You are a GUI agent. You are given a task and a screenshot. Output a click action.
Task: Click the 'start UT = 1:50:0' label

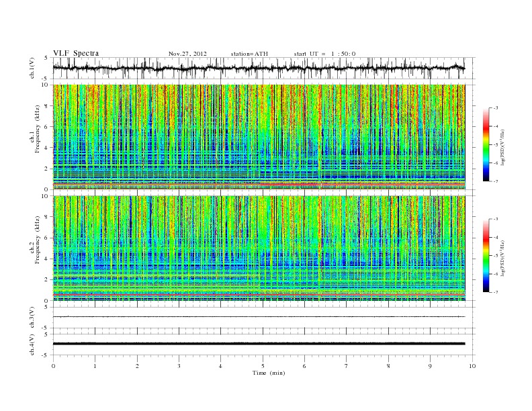[x=324, y=54]
